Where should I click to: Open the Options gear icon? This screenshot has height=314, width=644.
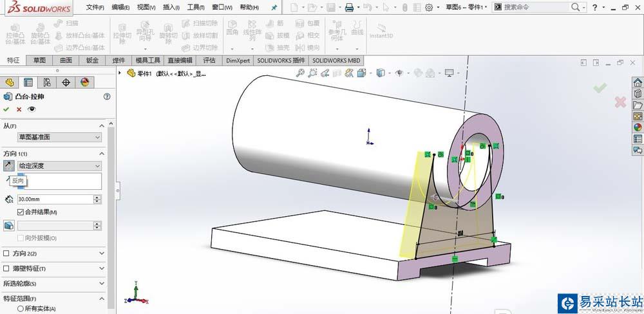428,7
